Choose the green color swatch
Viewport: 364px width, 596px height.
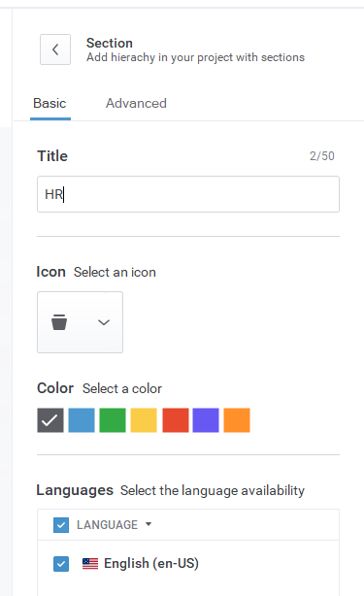pos(113,420)
